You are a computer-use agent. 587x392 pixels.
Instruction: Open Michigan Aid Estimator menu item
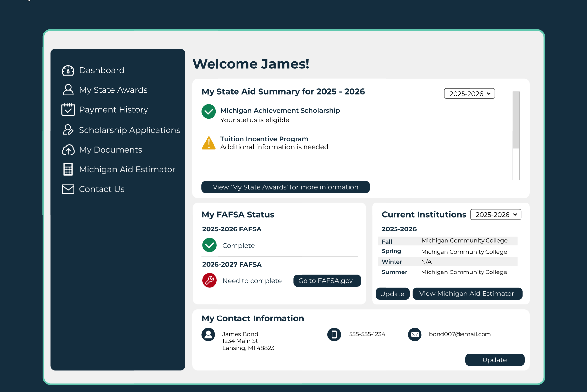coord(127,169)
